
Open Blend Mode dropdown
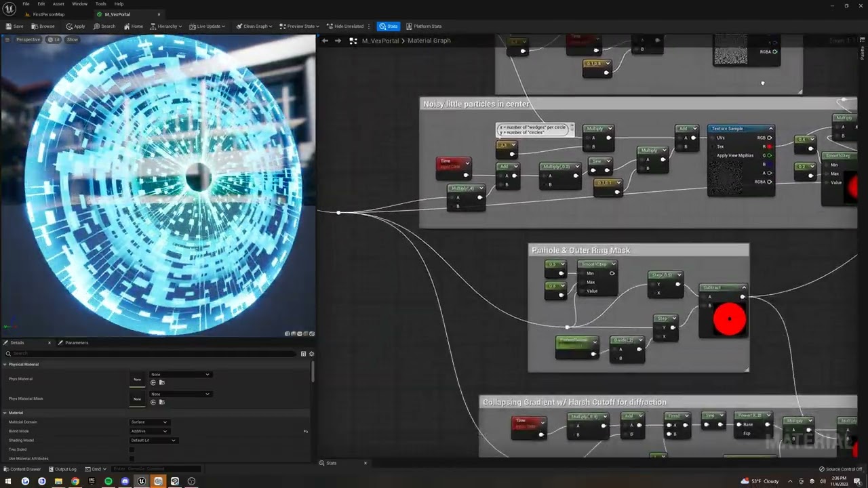point(149,431)
